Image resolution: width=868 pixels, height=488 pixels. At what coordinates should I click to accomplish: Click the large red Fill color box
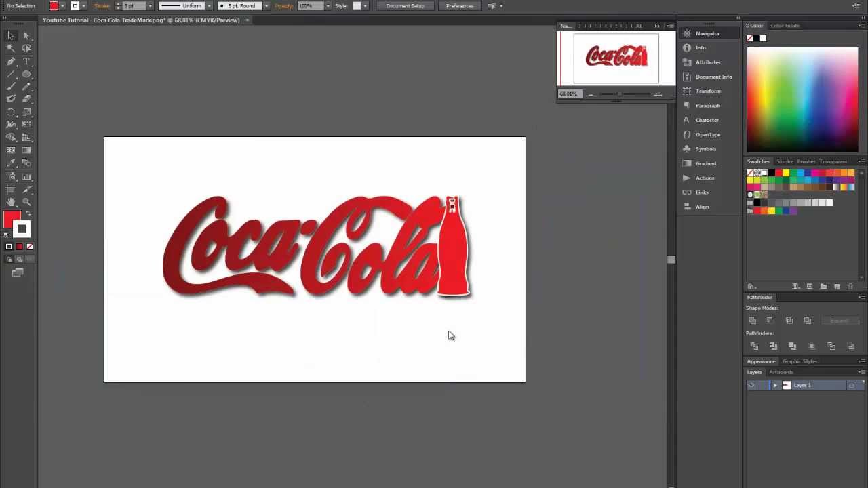tap(12, 220)
